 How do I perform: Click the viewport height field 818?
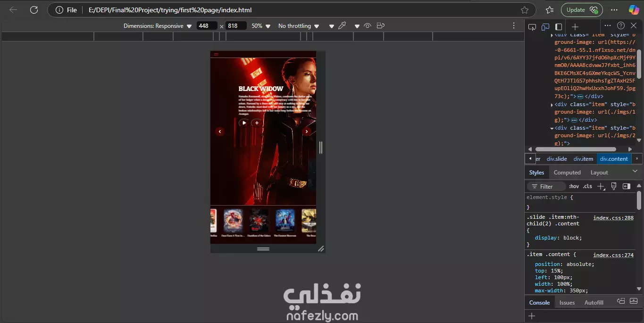click(x=236, y=26)
